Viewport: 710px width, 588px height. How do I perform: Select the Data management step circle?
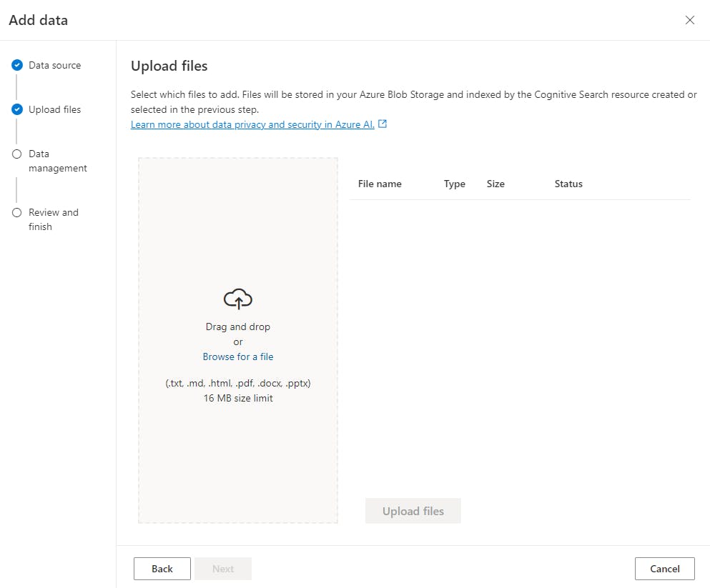[x=17, y=154]
